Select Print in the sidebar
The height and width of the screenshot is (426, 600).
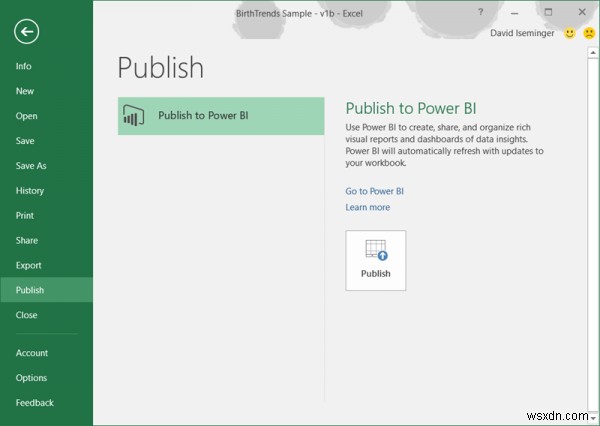(46, 215)
